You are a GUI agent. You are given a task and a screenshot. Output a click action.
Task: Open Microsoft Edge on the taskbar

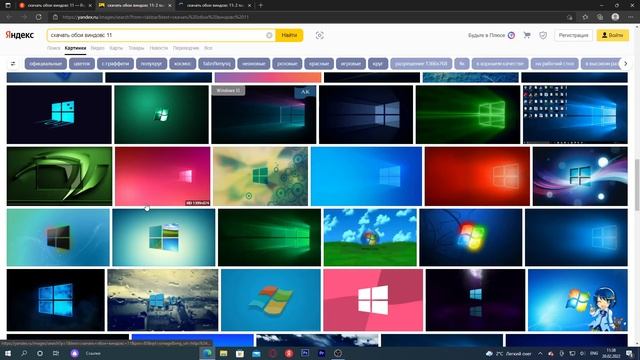[207, 353]
